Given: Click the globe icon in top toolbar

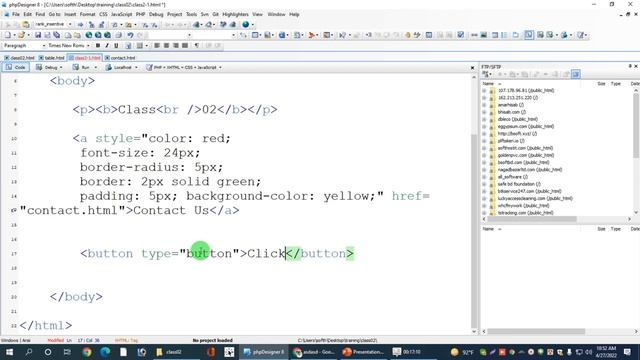Looking at the screenshot, I should [x=246, y=24].
